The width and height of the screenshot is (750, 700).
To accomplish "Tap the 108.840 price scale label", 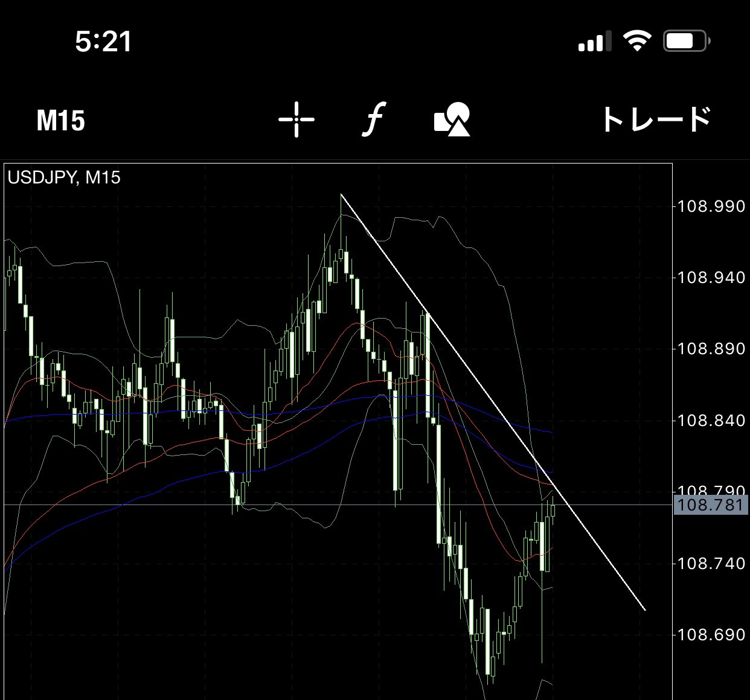I will click(x=711, y=420).
